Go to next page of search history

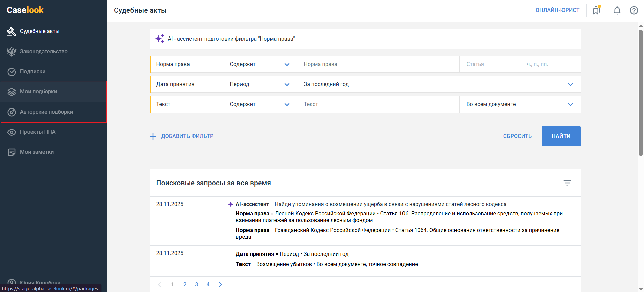click(220, 285)
